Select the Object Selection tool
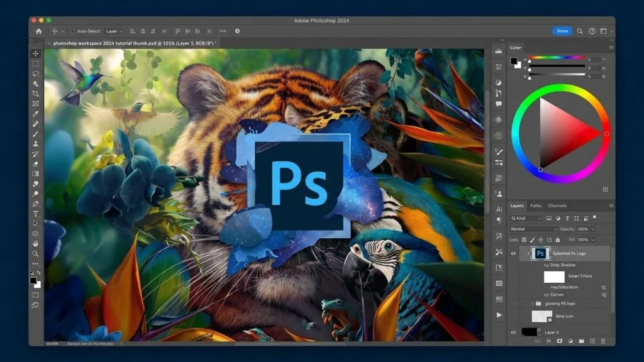Image resolution: width=644 pixels, height=362 pixels. pos(36,84)
